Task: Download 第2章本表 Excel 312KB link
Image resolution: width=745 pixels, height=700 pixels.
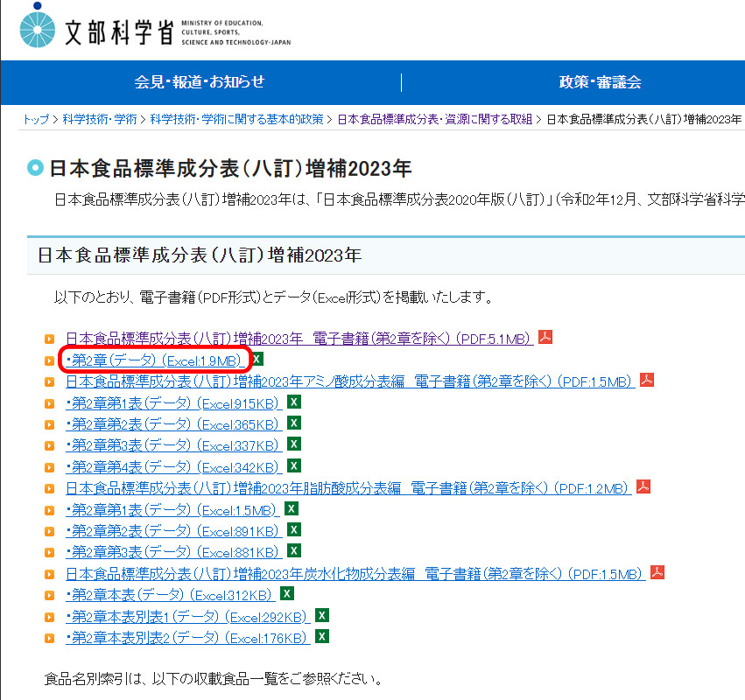Action: pyautogui.click(x=171, y=595)
